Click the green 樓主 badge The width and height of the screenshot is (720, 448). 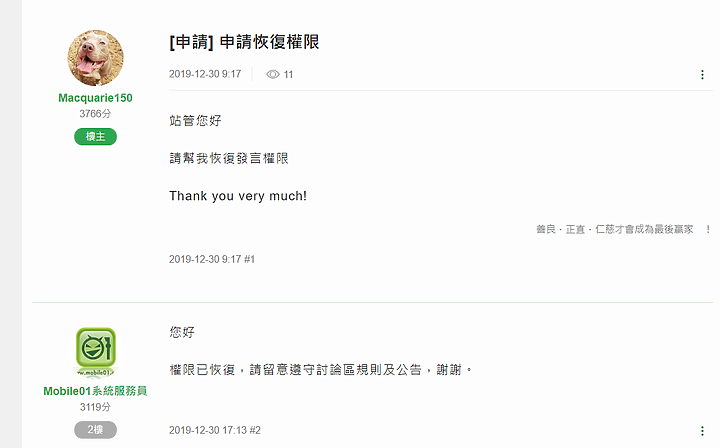96,136
